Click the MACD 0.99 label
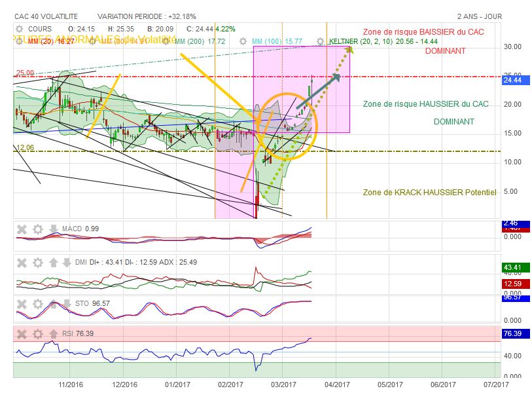Image resolution: width=532 pixels, height=395 pixels. 80,229
